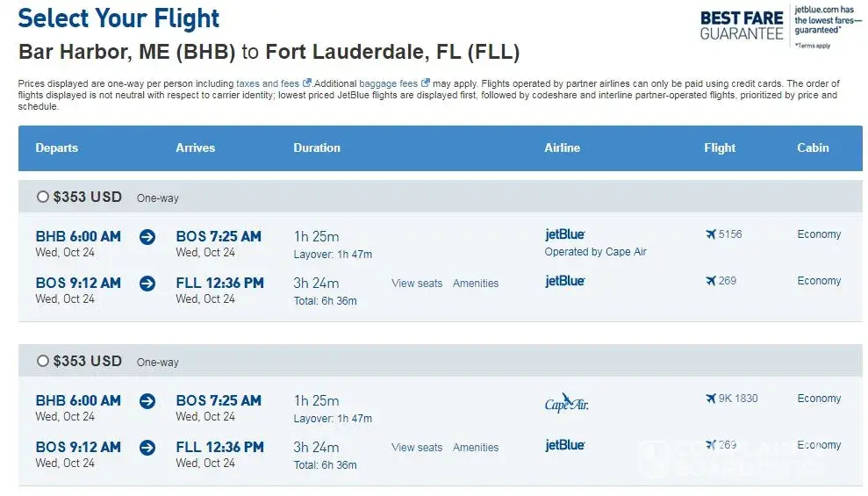Show Amenities for first fare's flight 269

click(x=476, y=284)
